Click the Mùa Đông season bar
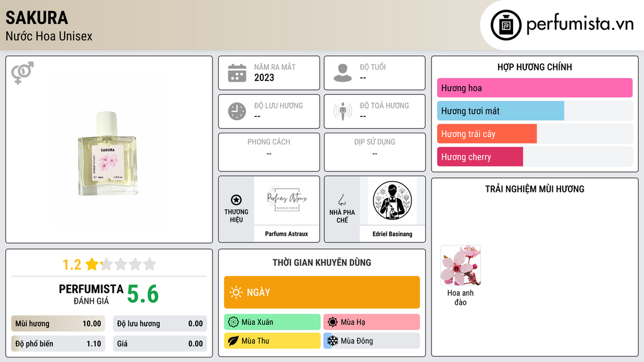644x362 pixels. pos(372,341)
